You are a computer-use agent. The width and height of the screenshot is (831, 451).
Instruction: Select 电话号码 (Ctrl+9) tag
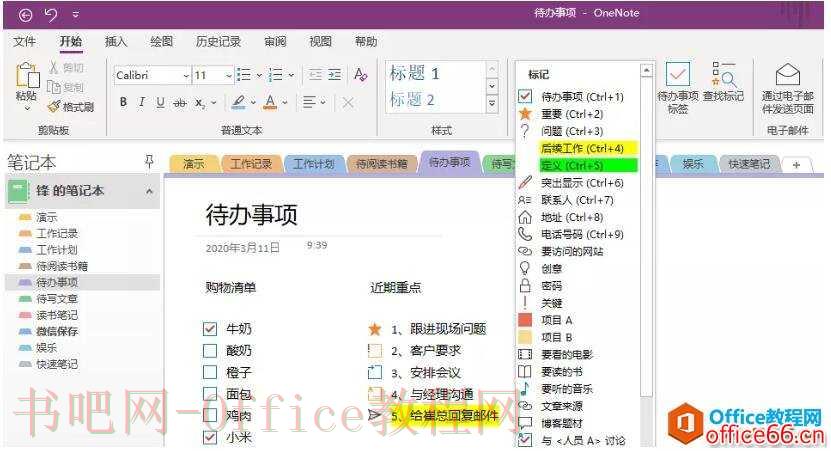tap(578, 234)
